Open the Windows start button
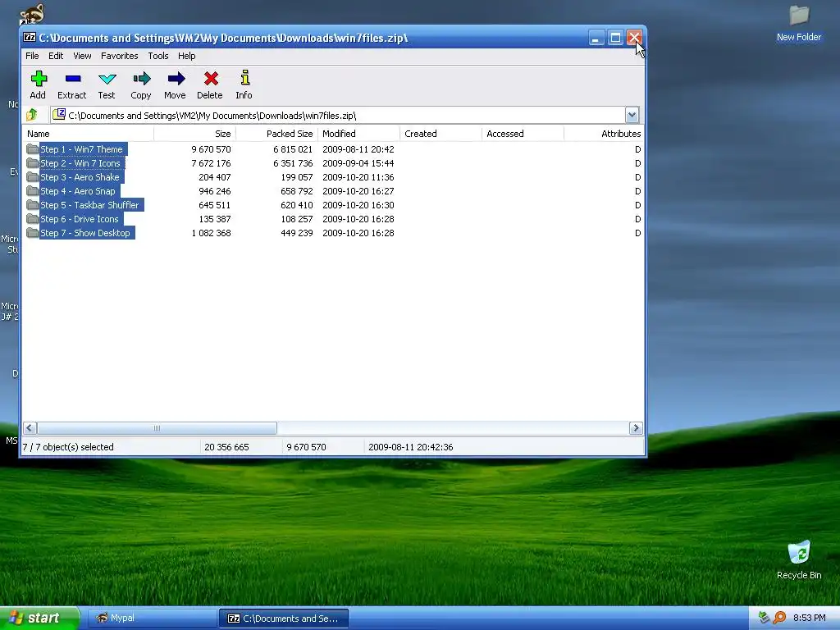Screen dimensions: 840x630 [x=39, y=618]
